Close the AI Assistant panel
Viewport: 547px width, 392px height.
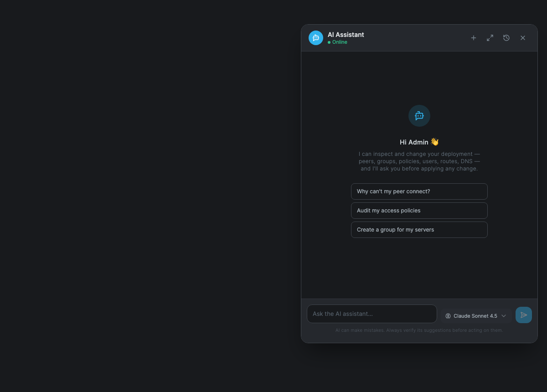click(523, 38)
